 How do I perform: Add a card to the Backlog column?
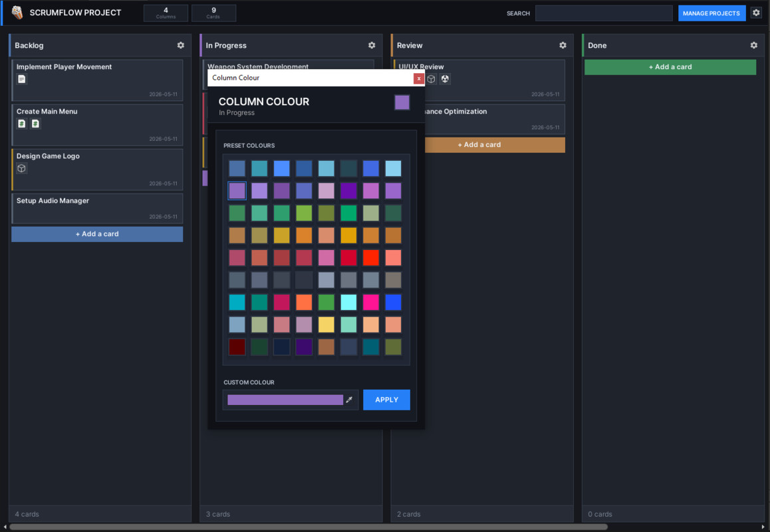[97, 234]
